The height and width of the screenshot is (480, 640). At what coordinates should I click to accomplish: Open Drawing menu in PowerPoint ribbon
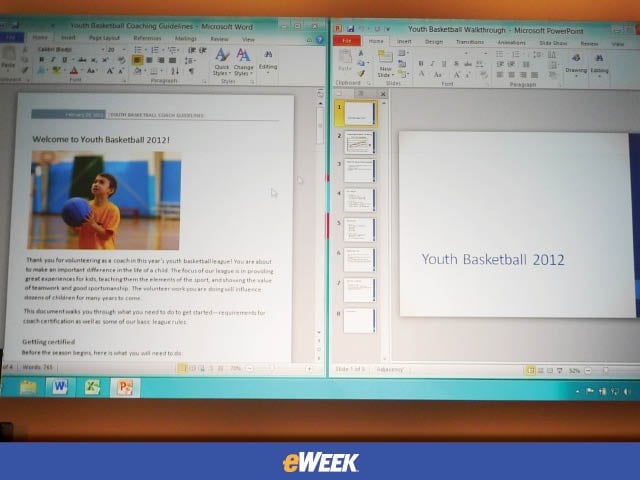tap(576, 64)
